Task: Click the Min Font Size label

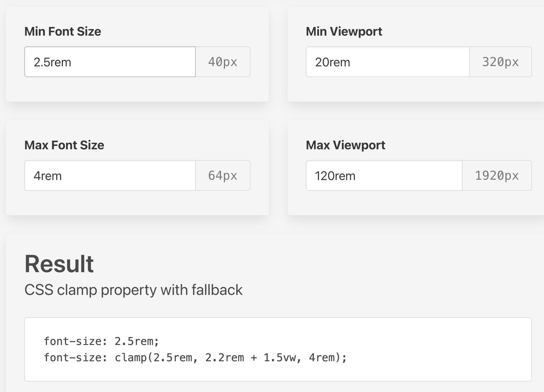Action: pos(63,31)
